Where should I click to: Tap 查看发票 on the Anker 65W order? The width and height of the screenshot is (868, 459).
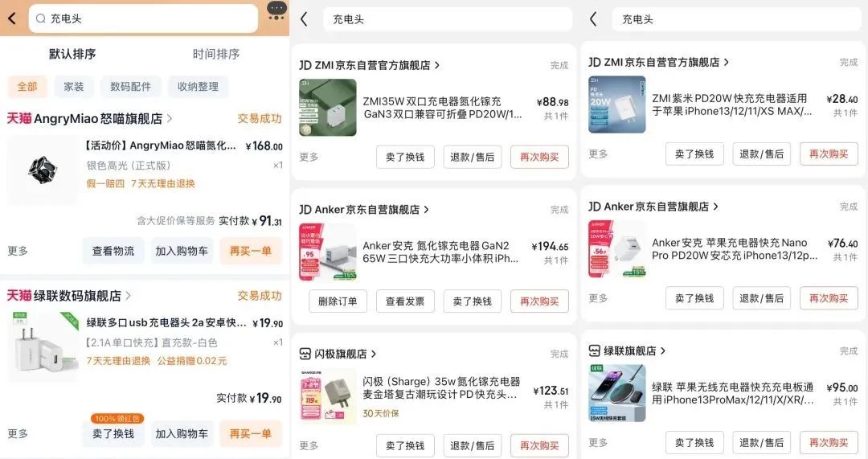click(x=405, y=301)
